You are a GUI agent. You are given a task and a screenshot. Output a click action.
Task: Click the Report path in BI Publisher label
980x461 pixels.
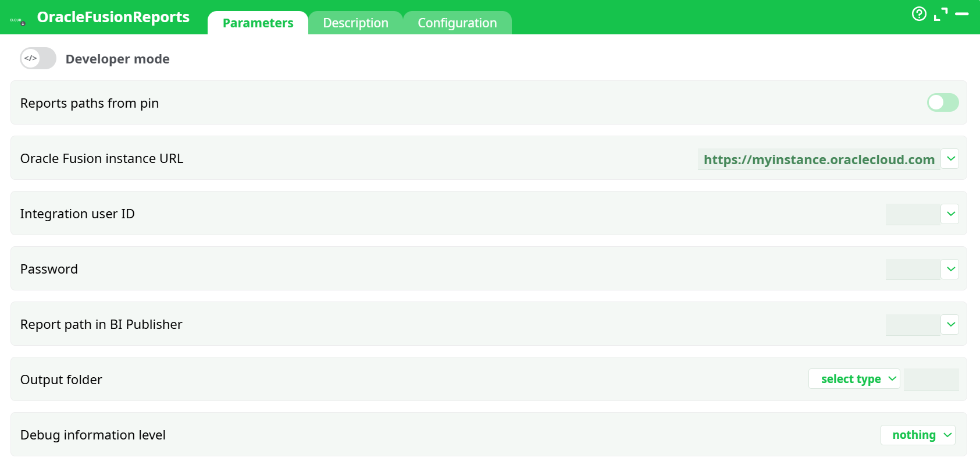(101, 324)
